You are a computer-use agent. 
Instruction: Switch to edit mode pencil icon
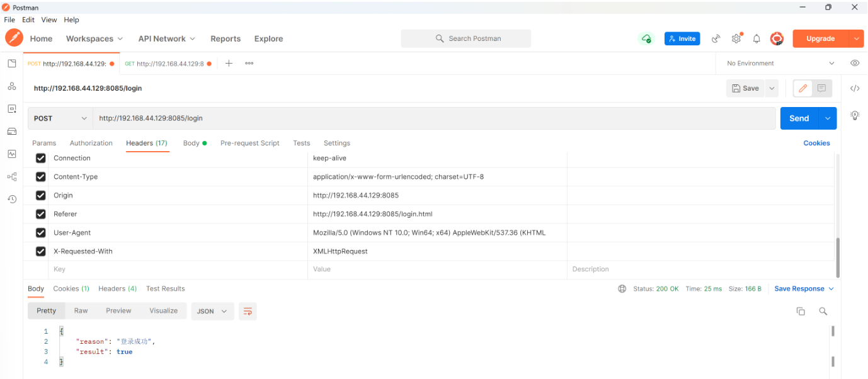coord(802,89)
